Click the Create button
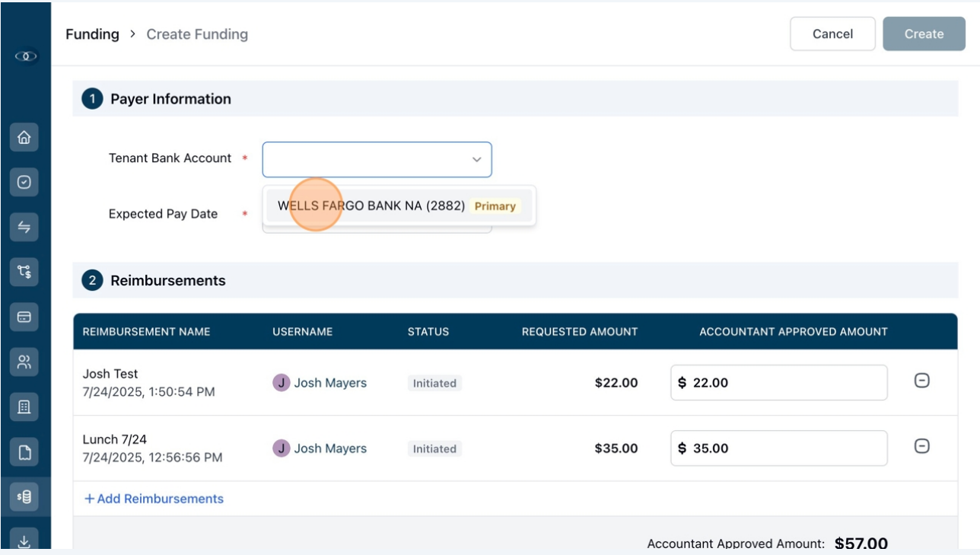 pyautogui.click(x=924, y=33)
